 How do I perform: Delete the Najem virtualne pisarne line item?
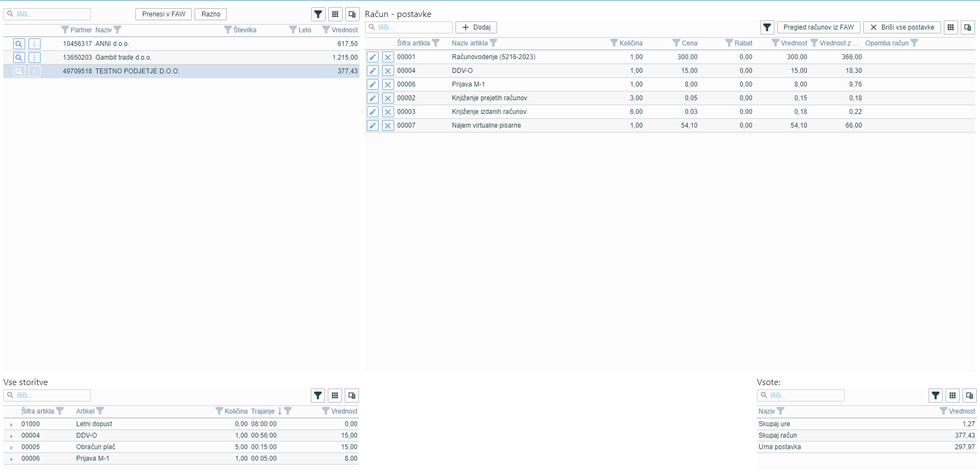click(388, 125)
